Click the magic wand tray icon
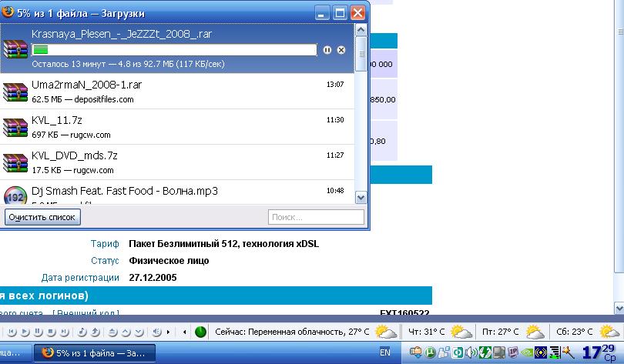The height and width of the screenshot is (364, 624). pos(568,352)
